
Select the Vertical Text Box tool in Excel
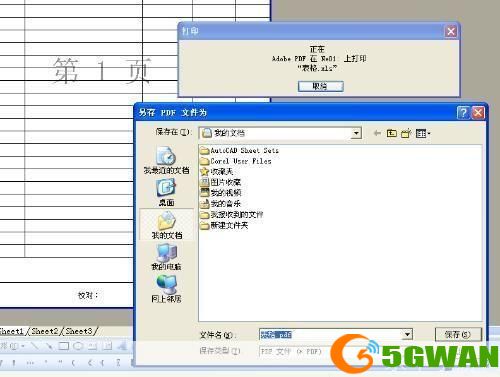tap(107, 346)
